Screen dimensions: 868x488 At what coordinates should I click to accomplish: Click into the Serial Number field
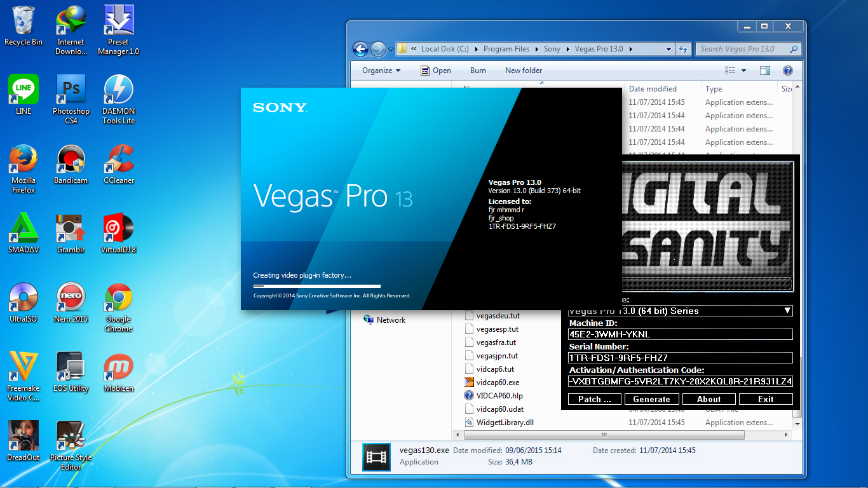click(x=681, y=358)
